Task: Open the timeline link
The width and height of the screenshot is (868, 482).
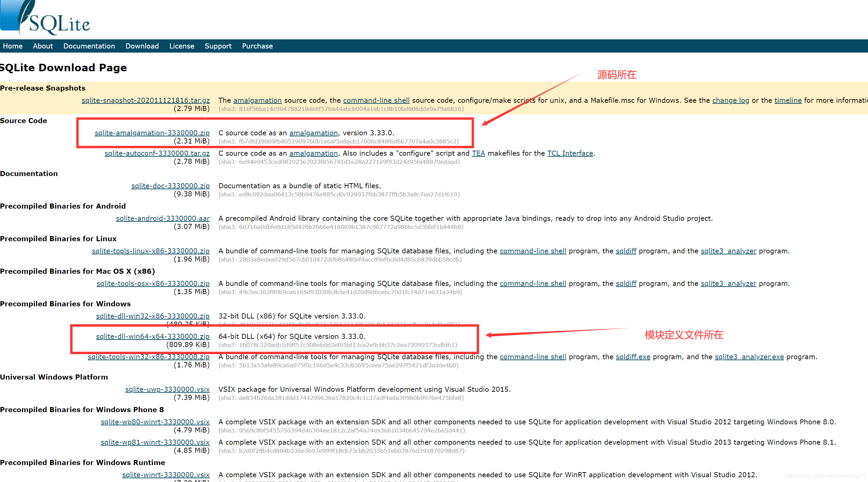Action: [x=788, y=100]
